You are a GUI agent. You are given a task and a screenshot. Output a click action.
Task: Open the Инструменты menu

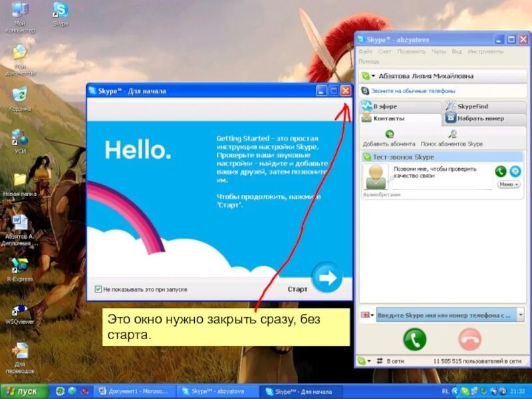click(x=485, y=52)
